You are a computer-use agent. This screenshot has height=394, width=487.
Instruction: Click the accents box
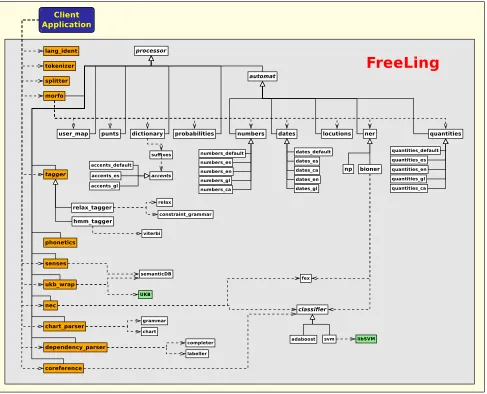coord(161,175)
